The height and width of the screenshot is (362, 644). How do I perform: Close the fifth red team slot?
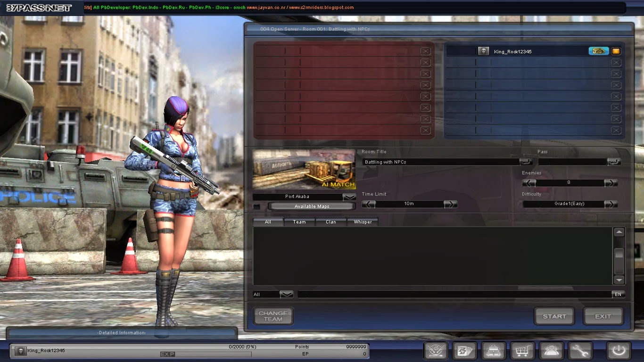[x=425, y=96]
